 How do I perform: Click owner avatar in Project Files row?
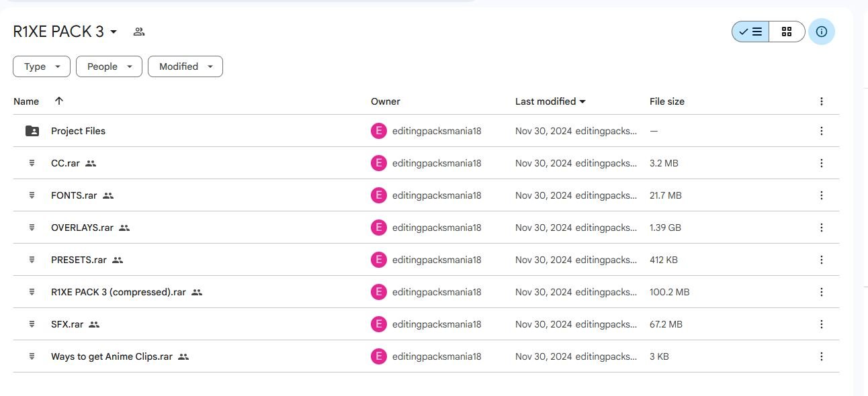click(379, 131)
